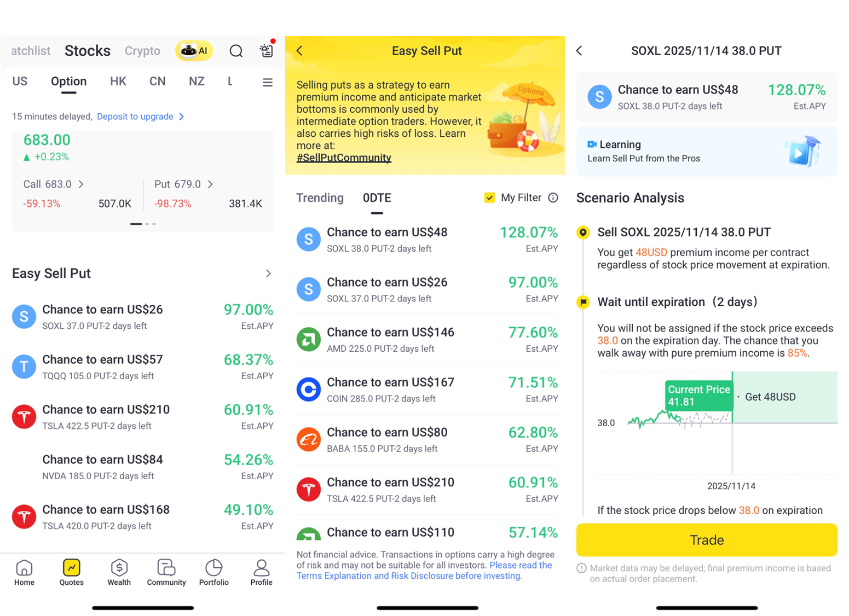Tap SOXL logo in detail header card

[599, 97]
